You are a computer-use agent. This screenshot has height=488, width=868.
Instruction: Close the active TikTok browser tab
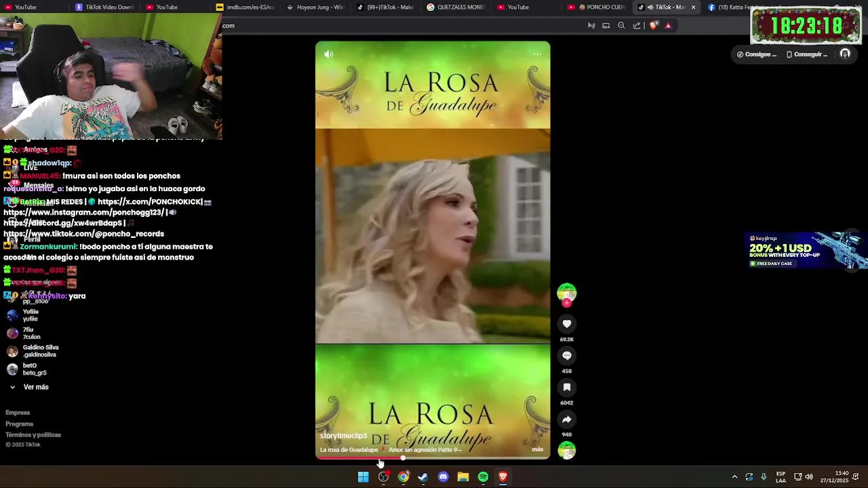point(693,7)
